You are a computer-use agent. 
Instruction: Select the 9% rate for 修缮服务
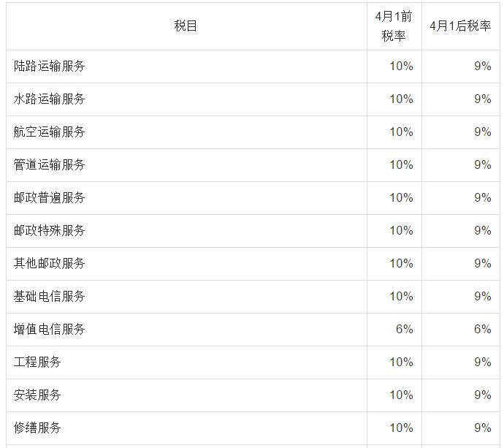click(482, 428)
